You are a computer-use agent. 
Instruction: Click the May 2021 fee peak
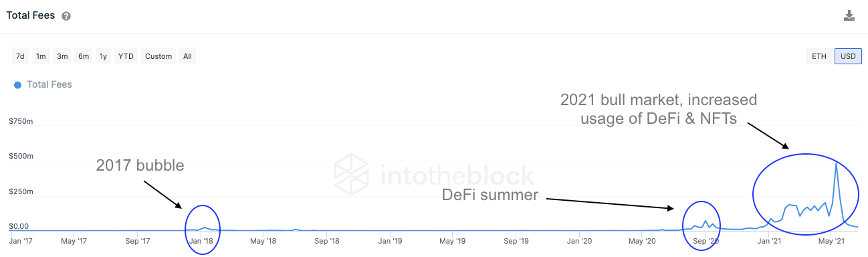(x=836, y=162)
